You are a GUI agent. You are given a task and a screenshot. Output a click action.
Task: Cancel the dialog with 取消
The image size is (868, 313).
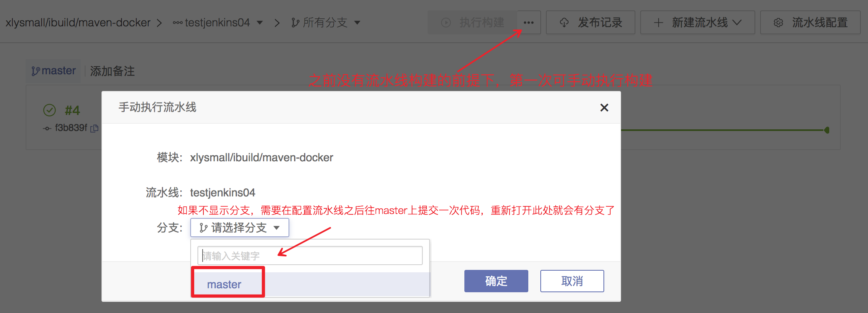point(572,281)
